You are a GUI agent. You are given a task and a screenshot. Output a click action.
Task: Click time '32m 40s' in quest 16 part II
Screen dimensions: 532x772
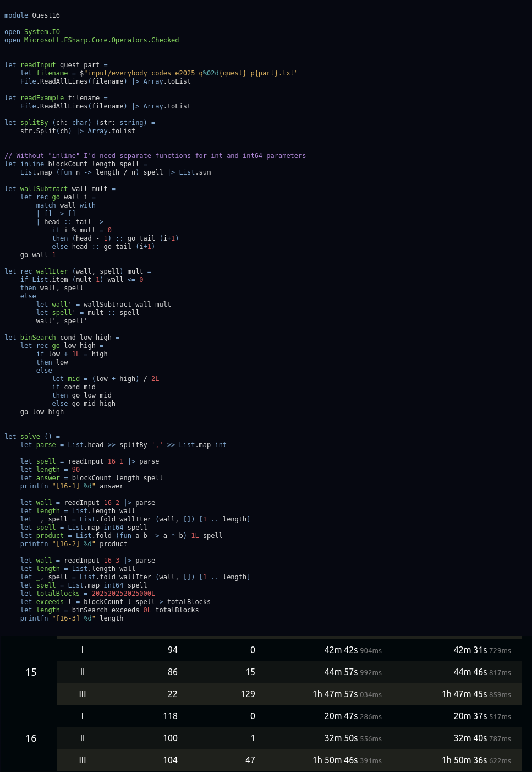tap(470, 738)
